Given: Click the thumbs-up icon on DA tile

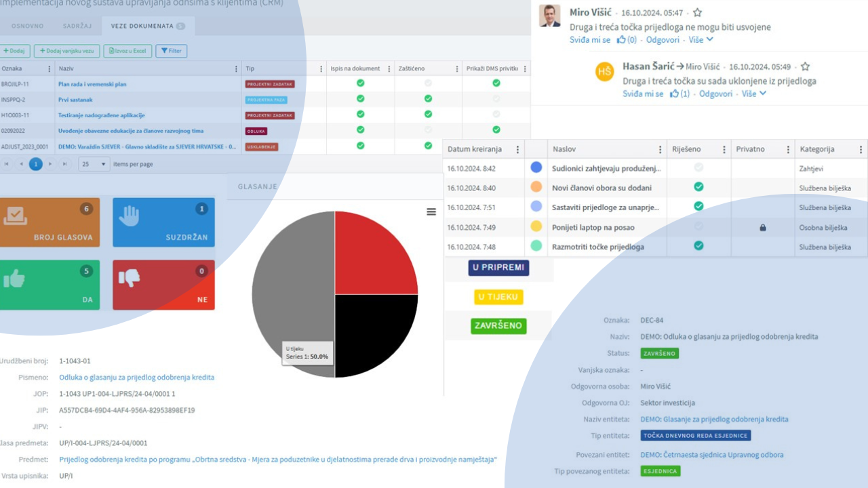Looking at the screenshot, I should [14, 278].
